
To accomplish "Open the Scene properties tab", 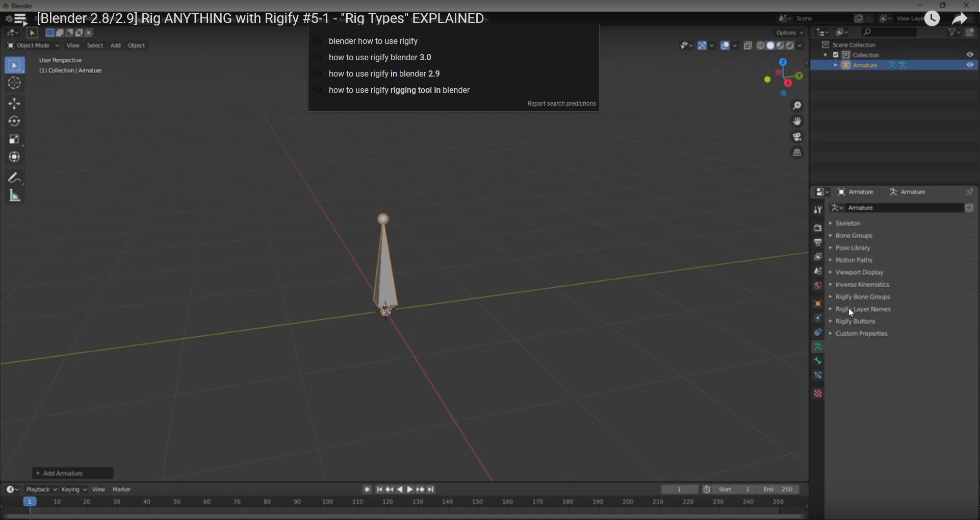I will (818, 271).
